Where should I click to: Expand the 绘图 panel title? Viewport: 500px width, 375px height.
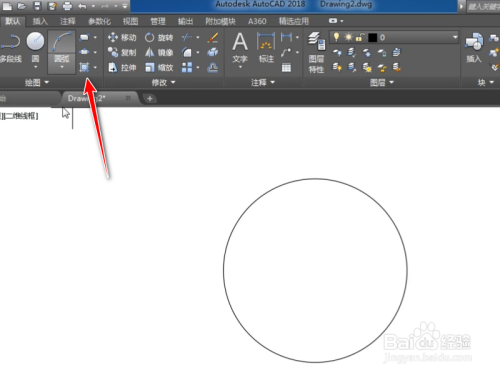[x=37, y=82]
